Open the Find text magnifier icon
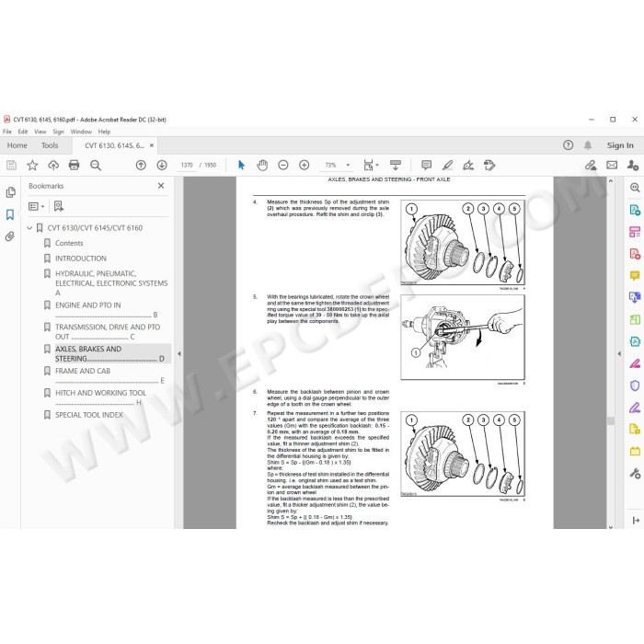The image size is (644, 644). pos(96,165)
